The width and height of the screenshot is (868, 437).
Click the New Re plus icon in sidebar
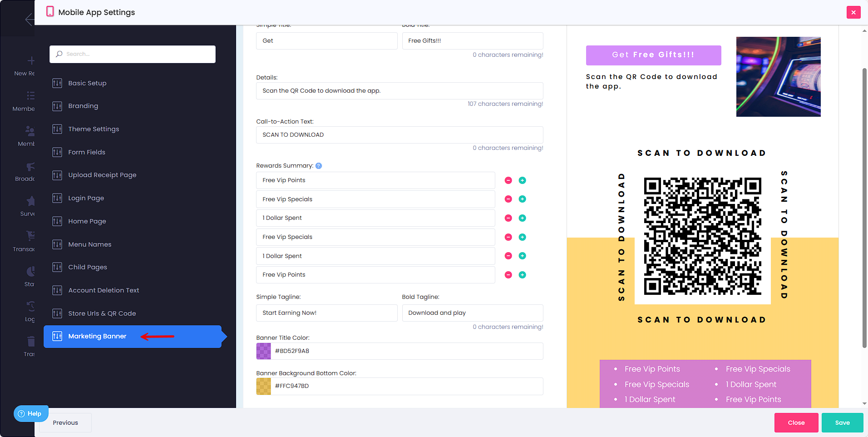pyautogui.click(x=31, y=60)
